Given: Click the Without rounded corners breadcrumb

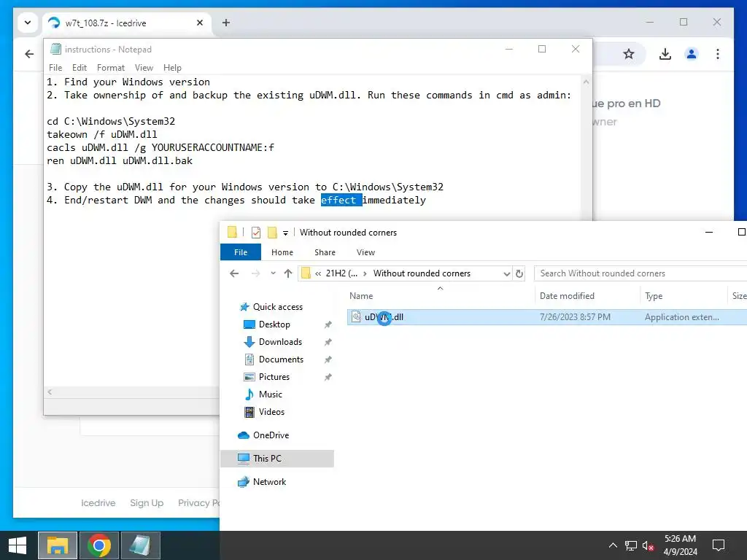Looking at the screenshot, I should click(422, 273).
